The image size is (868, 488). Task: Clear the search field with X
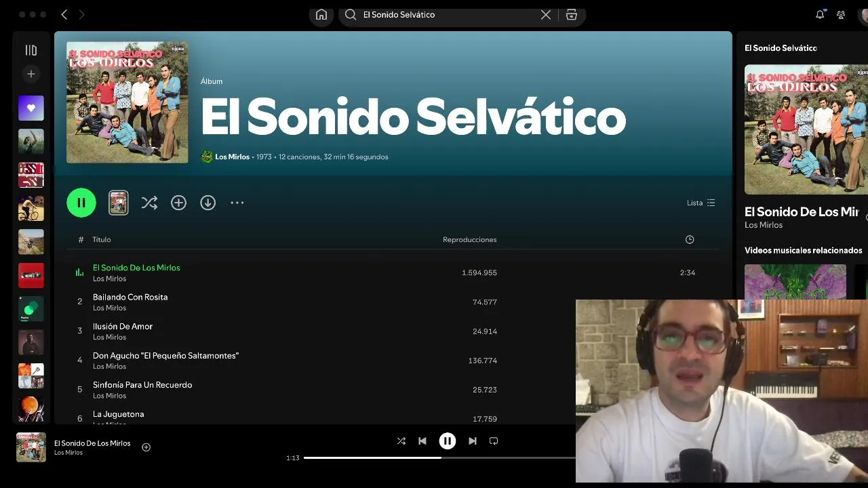(x=546, y=14)
